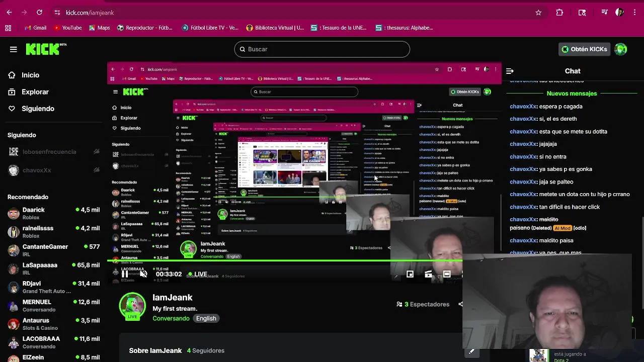Open the Gmail bookmark
Image resolution: width=644 pixels, height=362 pixels.
pos(35,28)
